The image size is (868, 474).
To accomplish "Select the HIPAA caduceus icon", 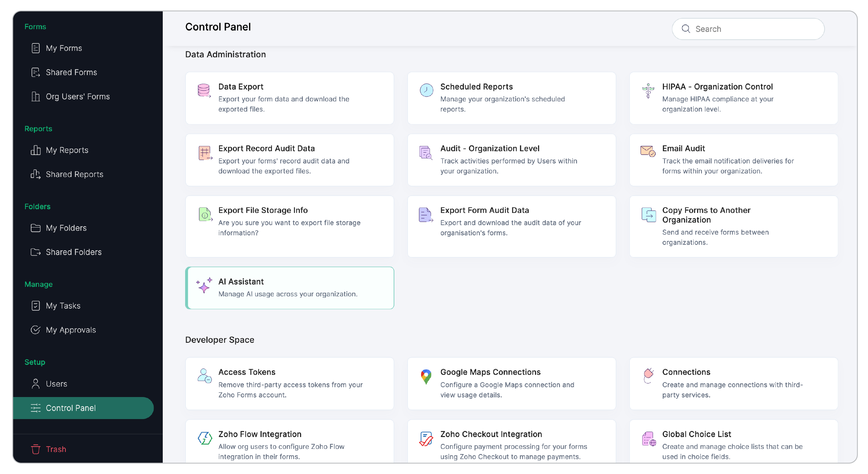I will coord(648,90).
